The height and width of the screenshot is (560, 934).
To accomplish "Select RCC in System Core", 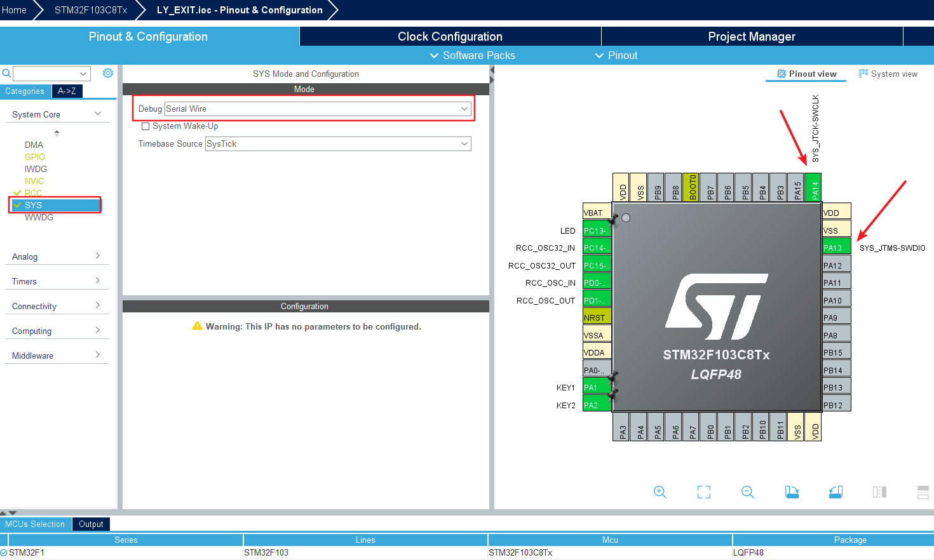I will 33,193.
